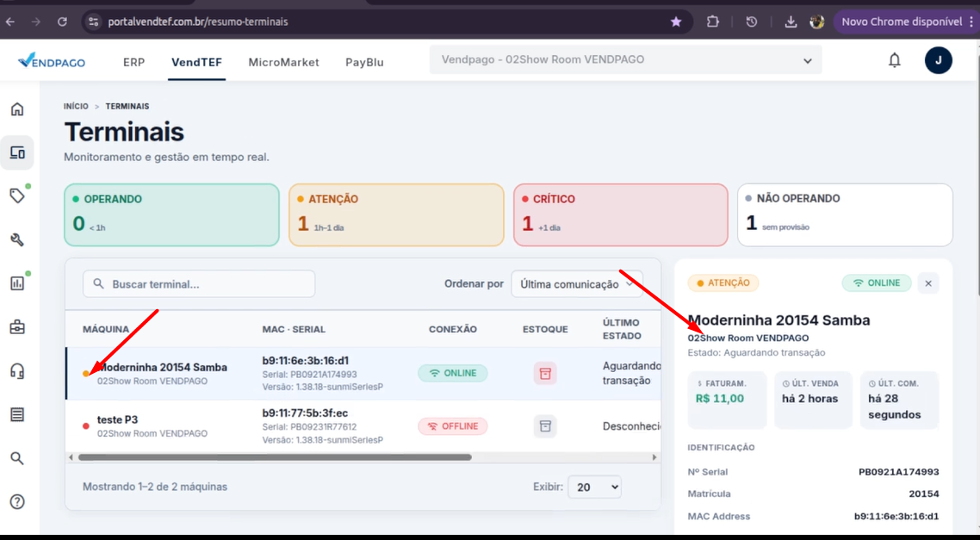The image size is (980, 540).
Task: Open the site info icon in address bar
Action: 93,22
